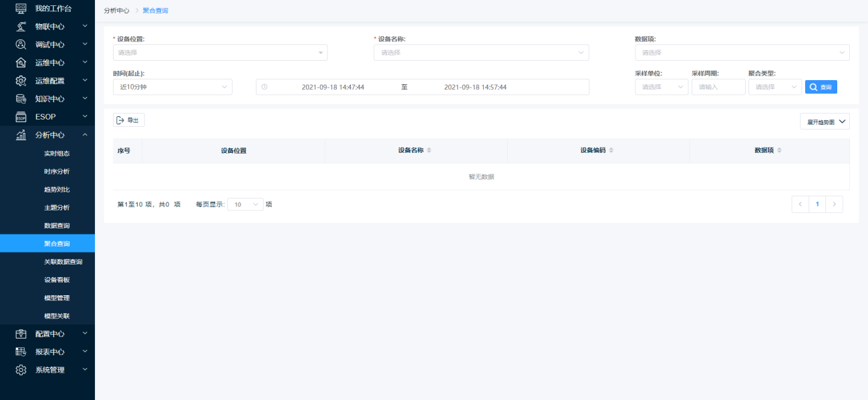The image size is (868, 400).
Task: Click the 导出 export button
Action: (x=128, y=120)
